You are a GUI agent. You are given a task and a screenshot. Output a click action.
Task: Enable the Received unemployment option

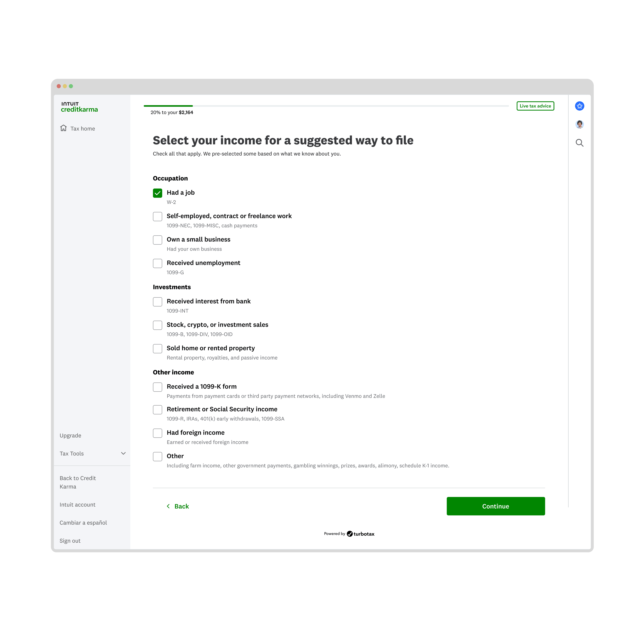[x=157, y=263]
